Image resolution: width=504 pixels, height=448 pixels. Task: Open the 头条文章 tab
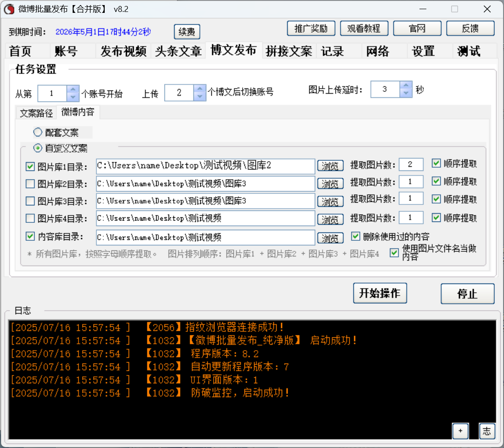[178, 51]
